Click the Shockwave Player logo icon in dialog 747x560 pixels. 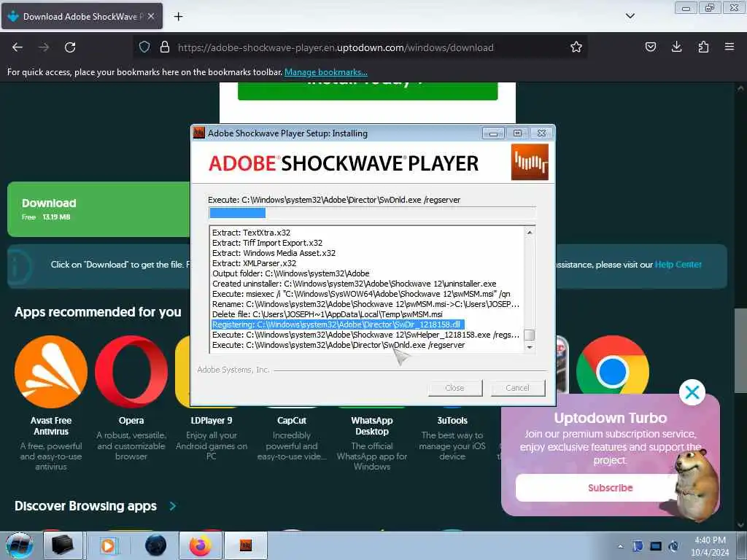click(530, 163)
